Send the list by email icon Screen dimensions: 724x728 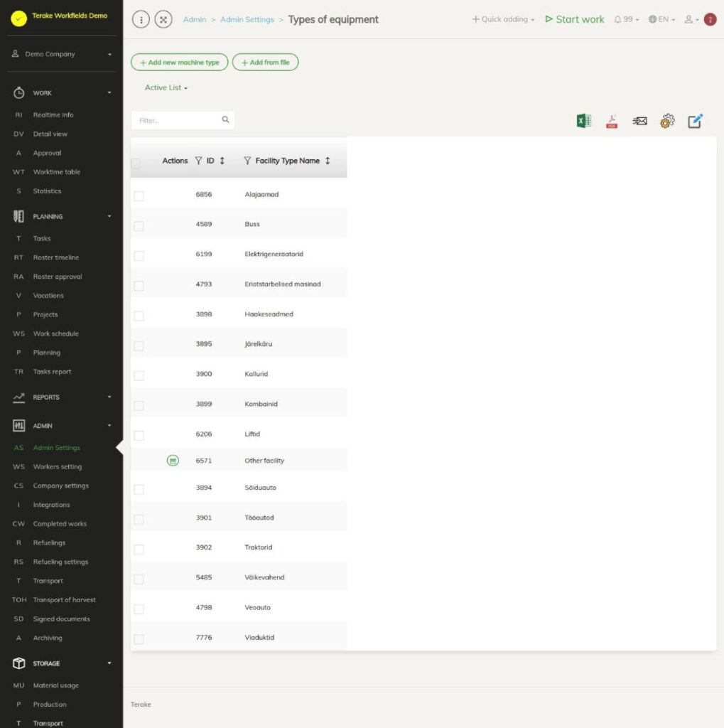point(639,121)
